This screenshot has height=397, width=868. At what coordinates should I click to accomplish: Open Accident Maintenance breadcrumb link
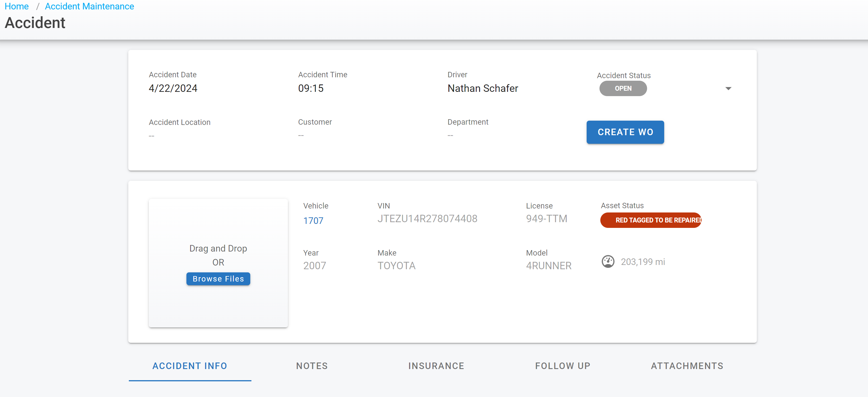pyautogui.click(x=89, y=6)
